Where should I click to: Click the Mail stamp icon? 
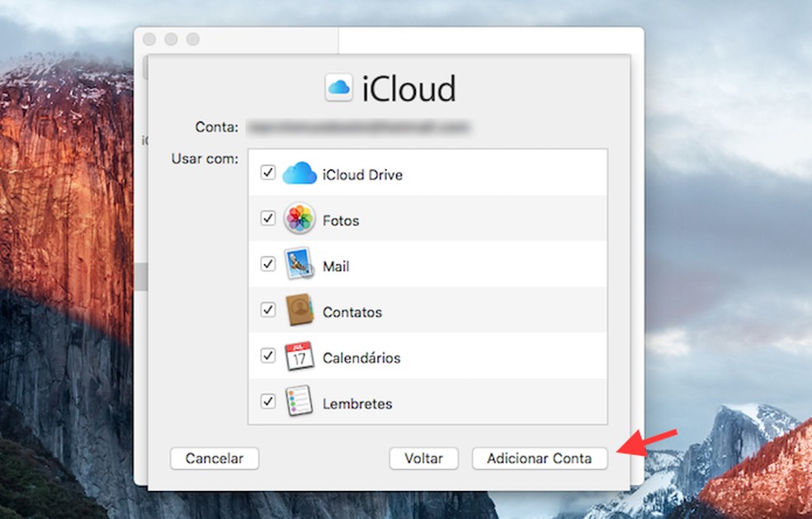300,264
